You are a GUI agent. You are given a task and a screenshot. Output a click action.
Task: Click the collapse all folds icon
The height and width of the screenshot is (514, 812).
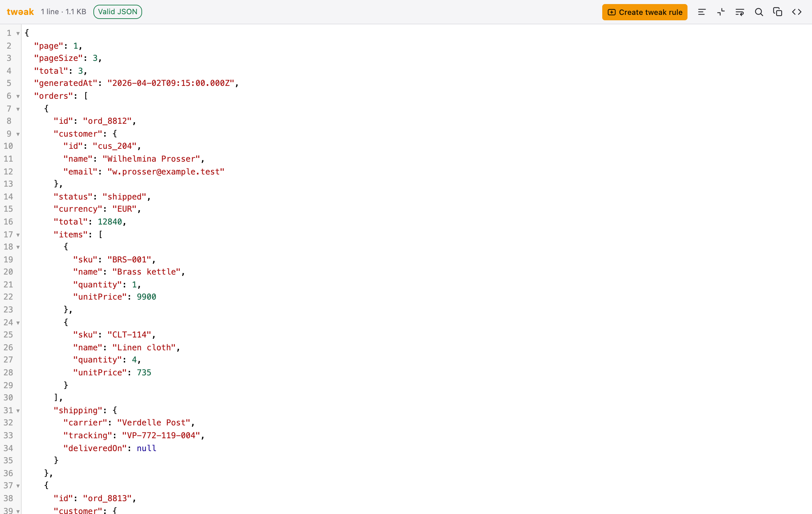coord(721,12)
